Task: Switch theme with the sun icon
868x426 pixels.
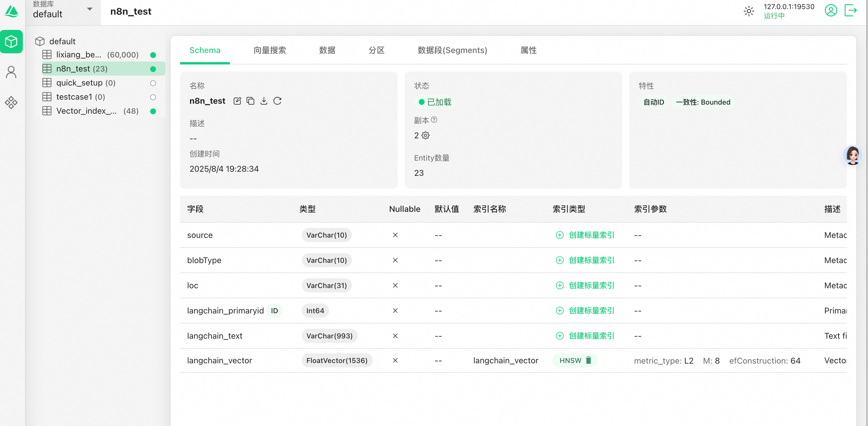Action: (x=749, y=11)
